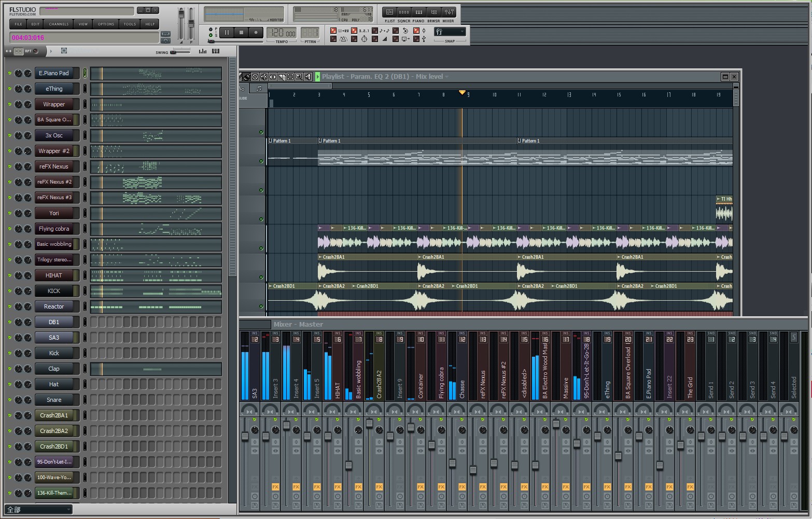Choose the Select tool in Playlist toolbar
This screenshot has width=812, height=519.
(x=290, y=77)
